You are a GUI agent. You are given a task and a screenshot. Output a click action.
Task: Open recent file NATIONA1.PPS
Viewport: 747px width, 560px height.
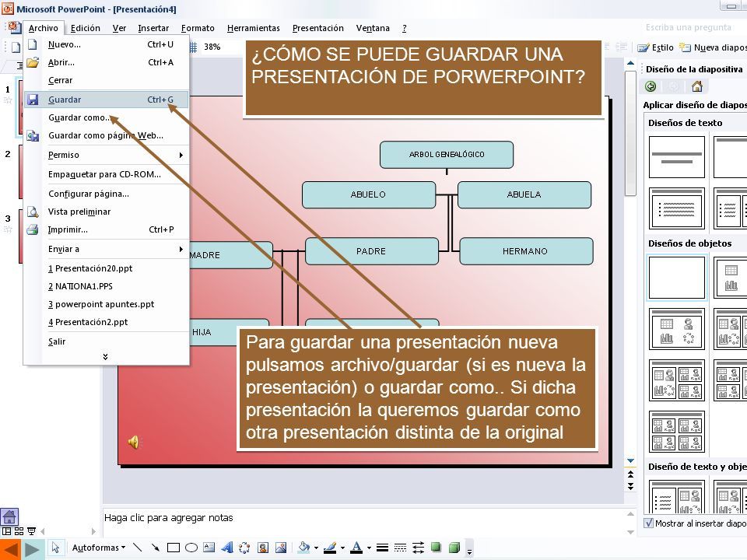107,286
